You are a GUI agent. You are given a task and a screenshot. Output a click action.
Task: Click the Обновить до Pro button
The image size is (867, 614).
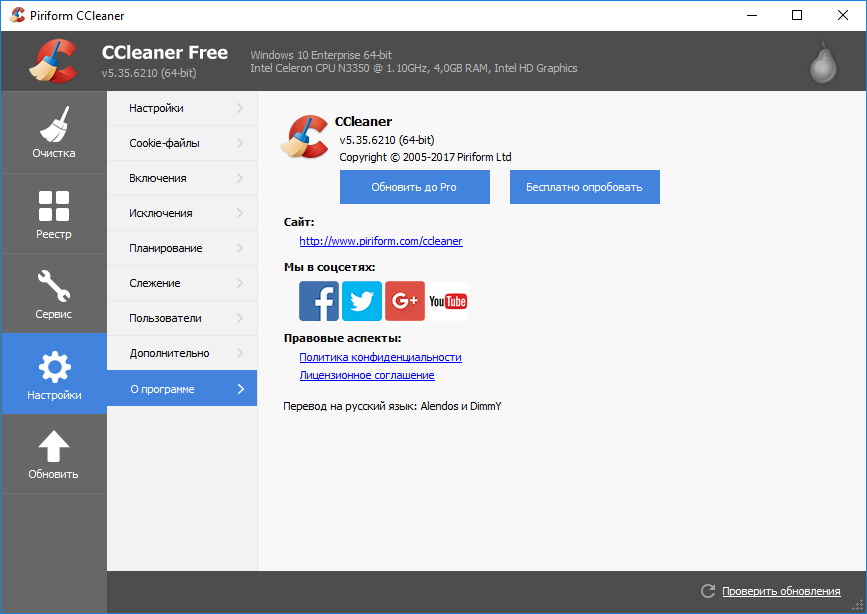(415, 187)
